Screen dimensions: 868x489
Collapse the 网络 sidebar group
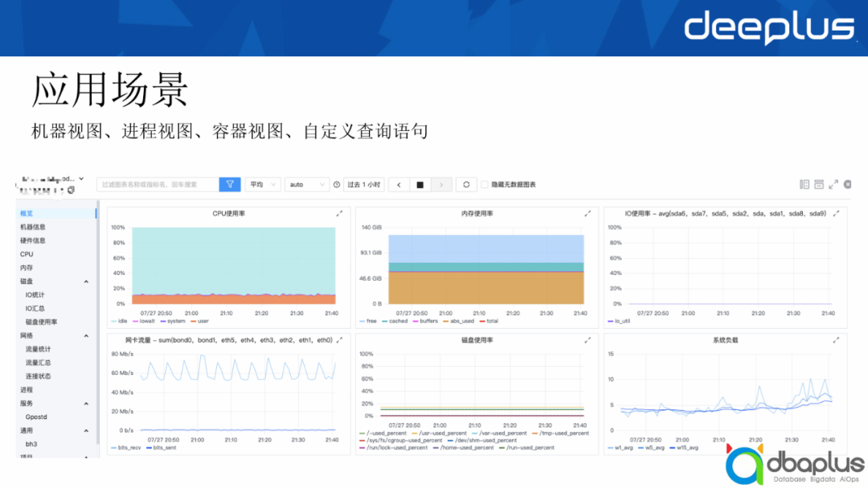[86, 335]
